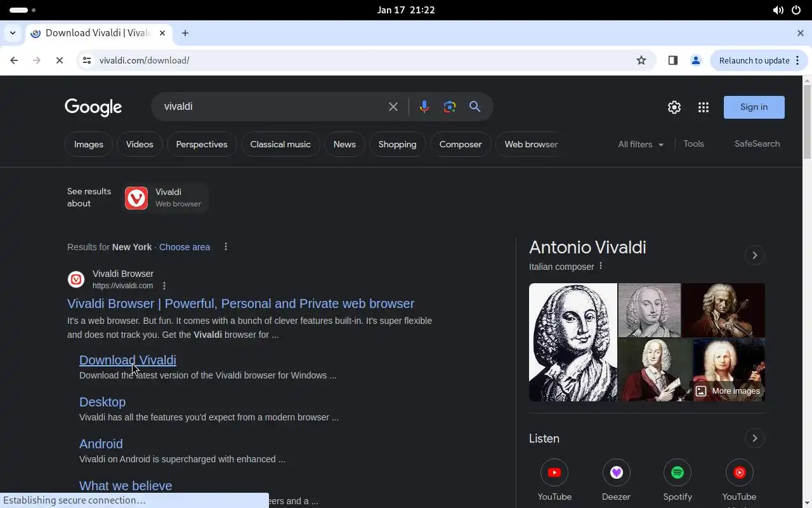The height and width of the screenshot is (508, 812).
Task: Open the tab search dropdown arrow
Action: (x=13, y=33)
